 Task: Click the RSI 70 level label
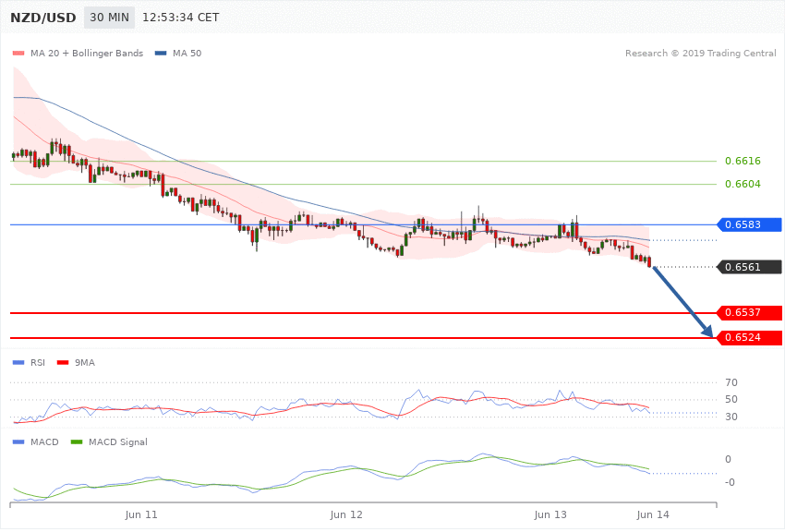coord(731,383)
